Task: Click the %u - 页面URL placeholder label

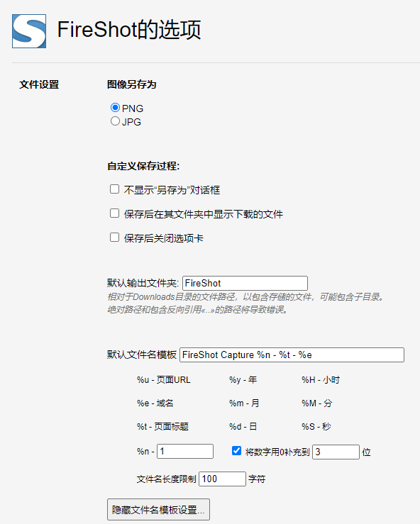Action: click(164, 380)
